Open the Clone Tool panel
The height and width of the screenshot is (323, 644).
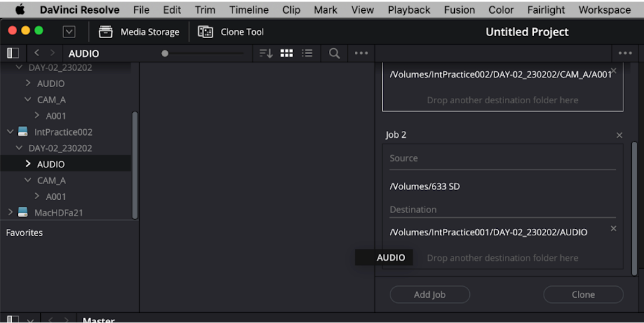pyautogui.click(x=231, y=32)
